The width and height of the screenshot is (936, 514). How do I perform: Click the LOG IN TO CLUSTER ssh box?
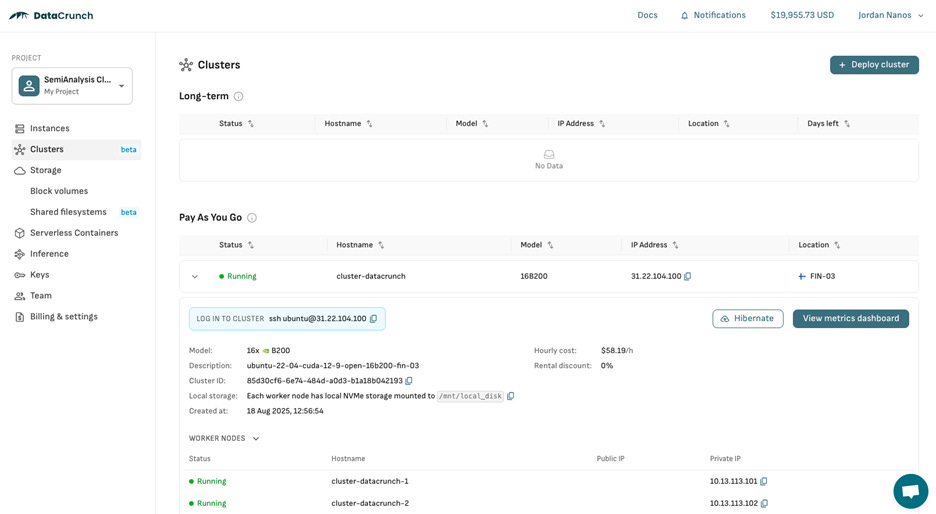pos(287,319)
